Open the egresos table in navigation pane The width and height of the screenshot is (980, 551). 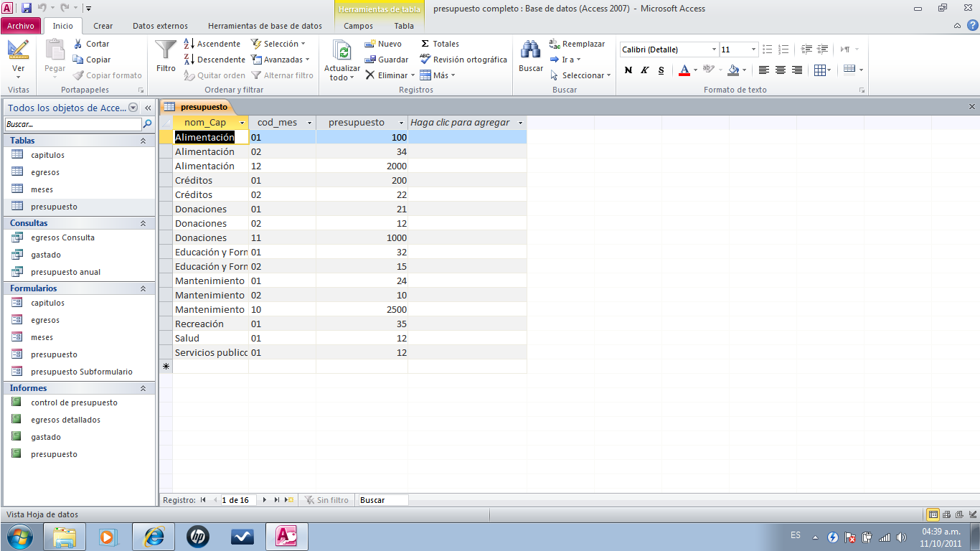[x=45, y=172]
